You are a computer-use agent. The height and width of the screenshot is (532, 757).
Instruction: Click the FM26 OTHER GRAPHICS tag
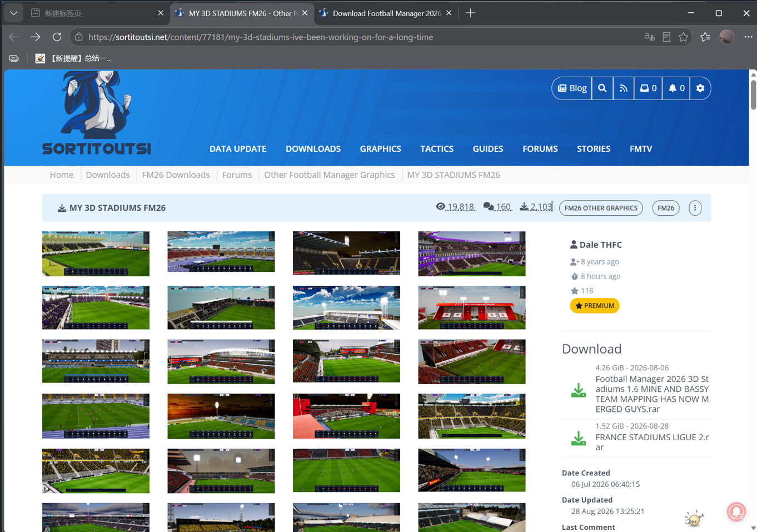click(x=601, y=208)
